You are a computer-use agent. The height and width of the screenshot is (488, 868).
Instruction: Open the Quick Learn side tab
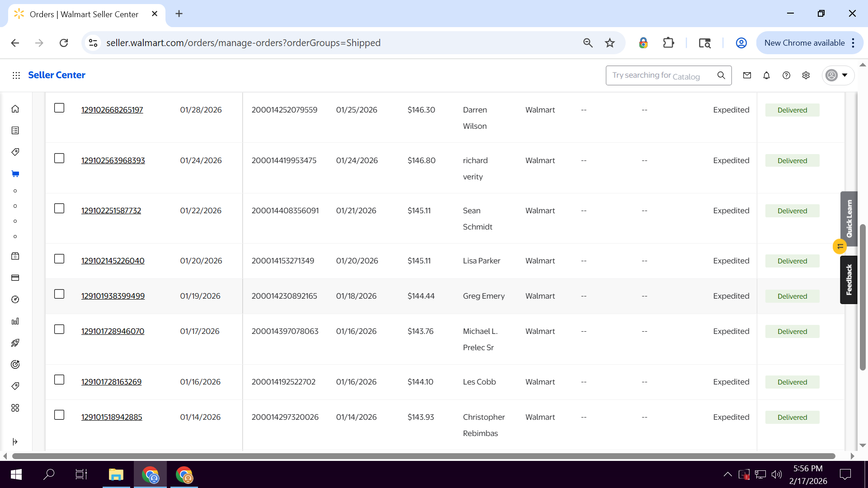click(849, 219)
